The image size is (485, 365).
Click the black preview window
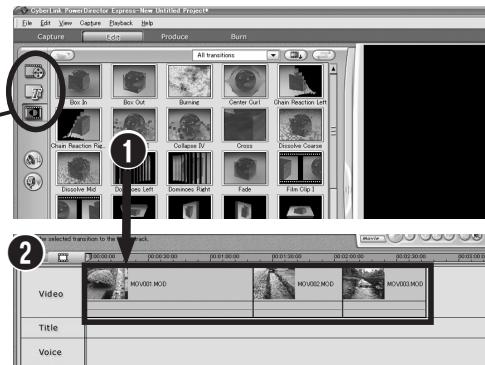[424, 132]
